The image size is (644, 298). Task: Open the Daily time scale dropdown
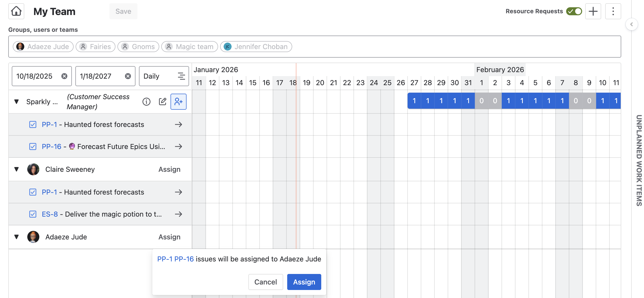pos(164,76)
